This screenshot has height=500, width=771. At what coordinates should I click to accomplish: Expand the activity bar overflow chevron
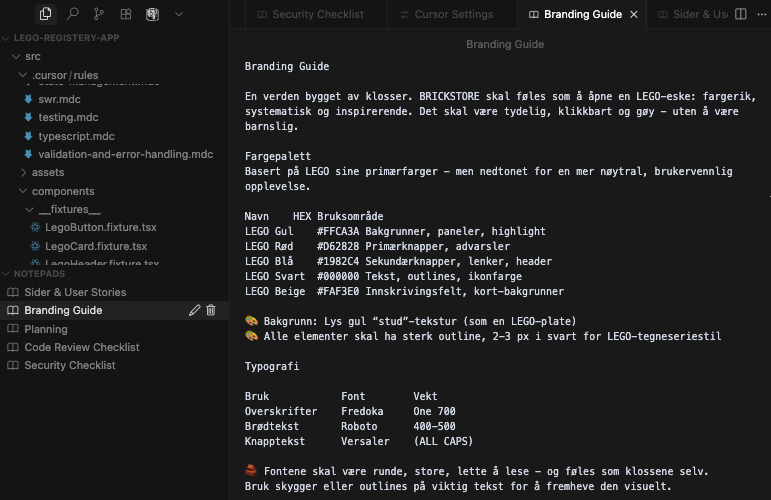(179, 14)
